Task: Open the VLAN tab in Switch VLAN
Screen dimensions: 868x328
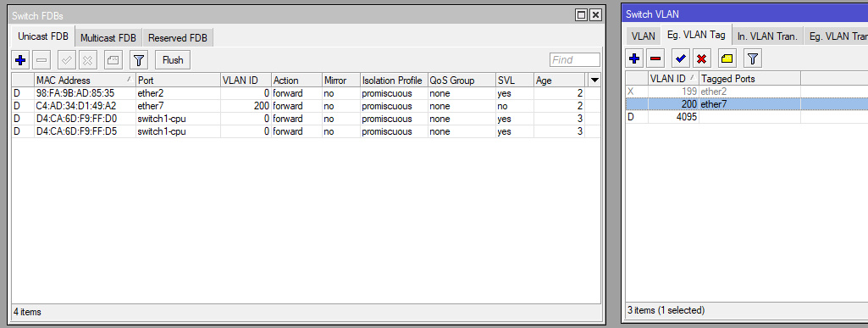Action: (644, 36)
